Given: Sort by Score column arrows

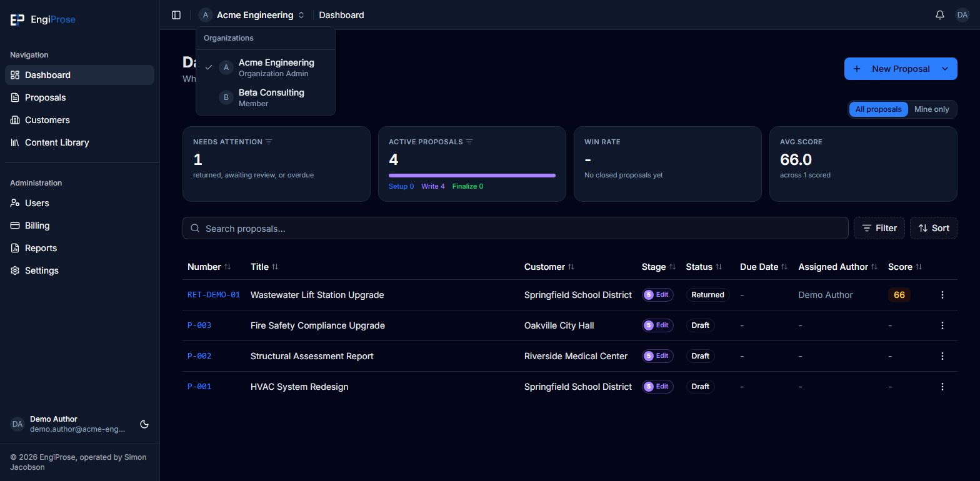Looking at the screenshot, I should [x=919, y=267].
